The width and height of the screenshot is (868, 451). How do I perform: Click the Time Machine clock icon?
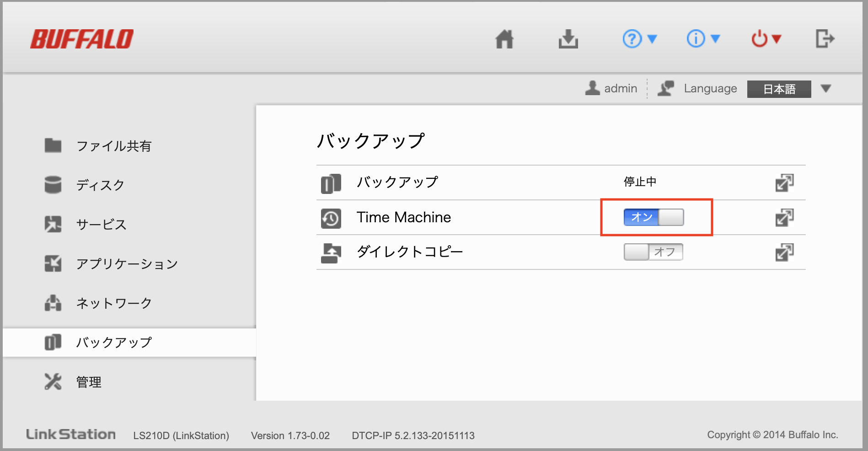tap(331, 218)
